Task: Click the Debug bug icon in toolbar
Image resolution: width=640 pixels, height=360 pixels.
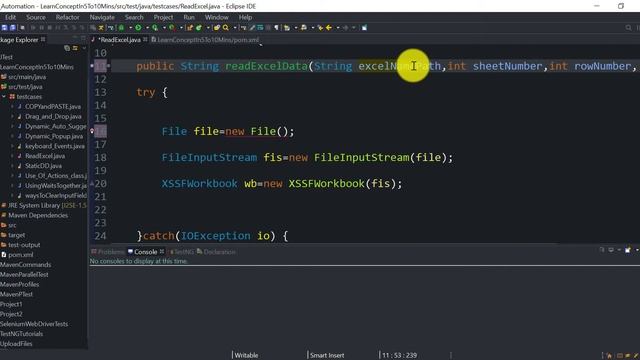Action: pos(122,28)
